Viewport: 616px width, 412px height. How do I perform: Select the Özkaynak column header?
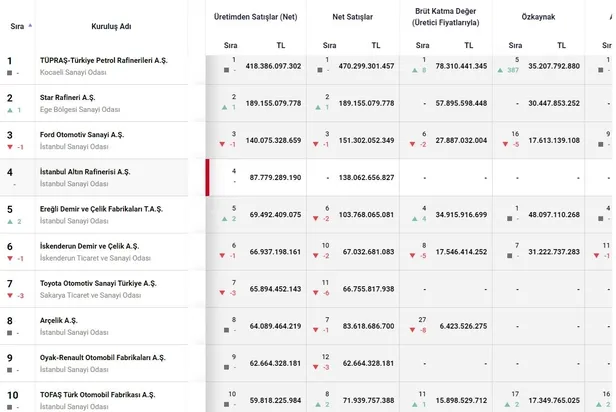coord(539,17)
